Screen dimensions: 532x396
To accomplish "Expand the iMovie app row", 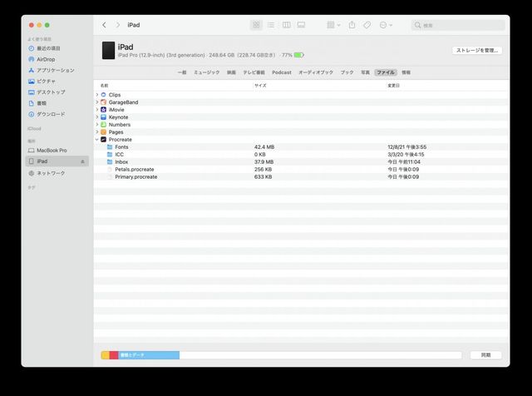I will [97, 110].
